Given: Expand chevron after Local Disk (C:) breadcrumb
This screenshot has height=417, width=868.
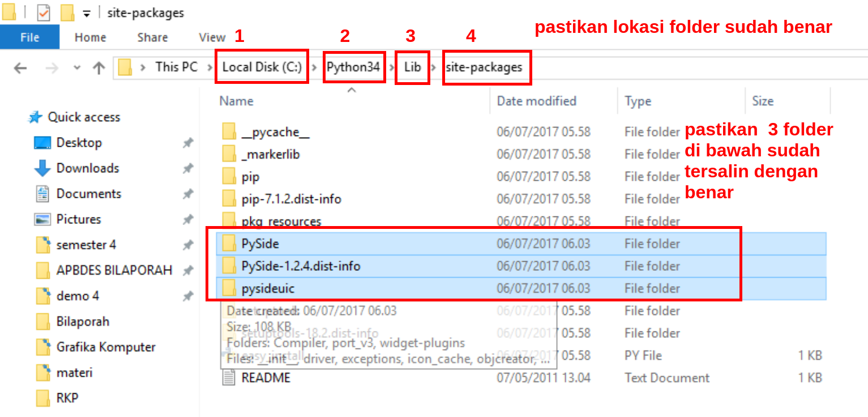Looking at the screenshot, I should pyautogui.click(x=314, y=67).
